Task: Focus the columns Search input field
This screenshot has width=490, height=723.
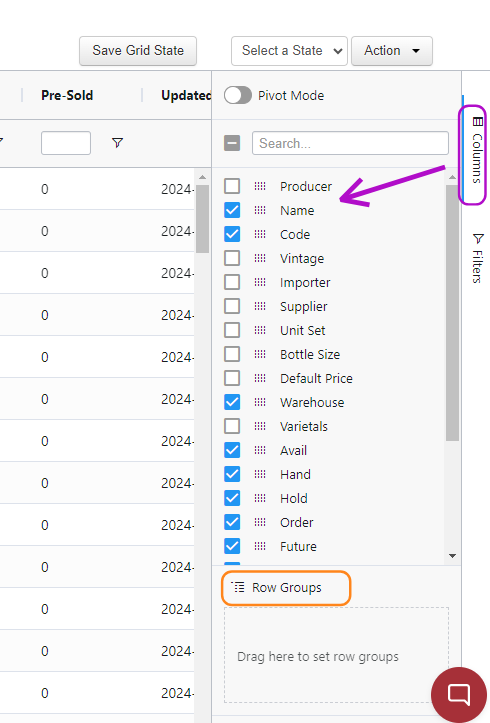Action: [x=350, y=143]
